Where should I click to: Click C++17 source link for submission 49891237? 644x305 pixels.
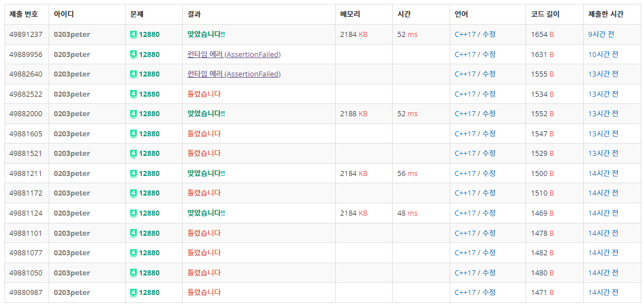coord(465,35)
